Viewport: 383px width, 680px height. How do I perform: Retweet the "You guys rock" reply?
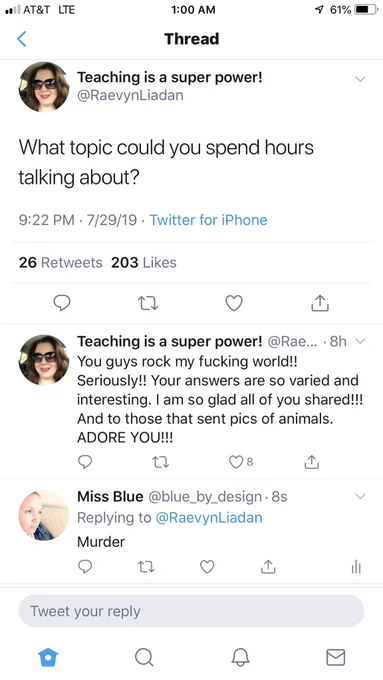(160, 462)
